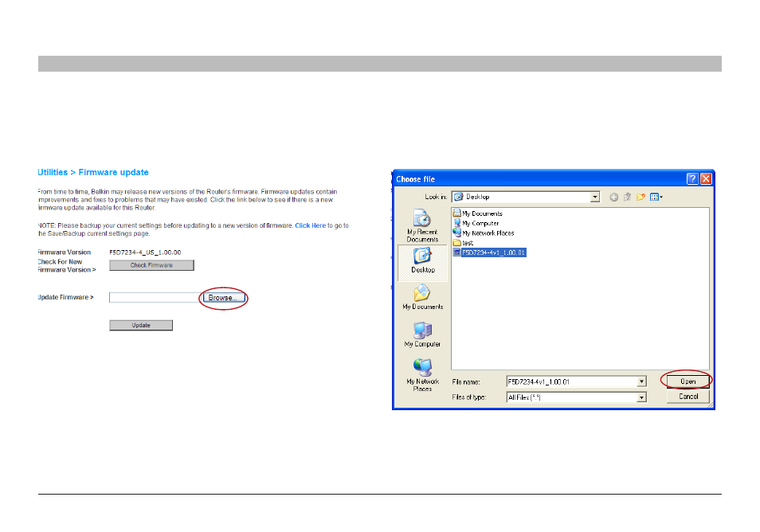Select My Network Places in the file list

pos(484,233)
